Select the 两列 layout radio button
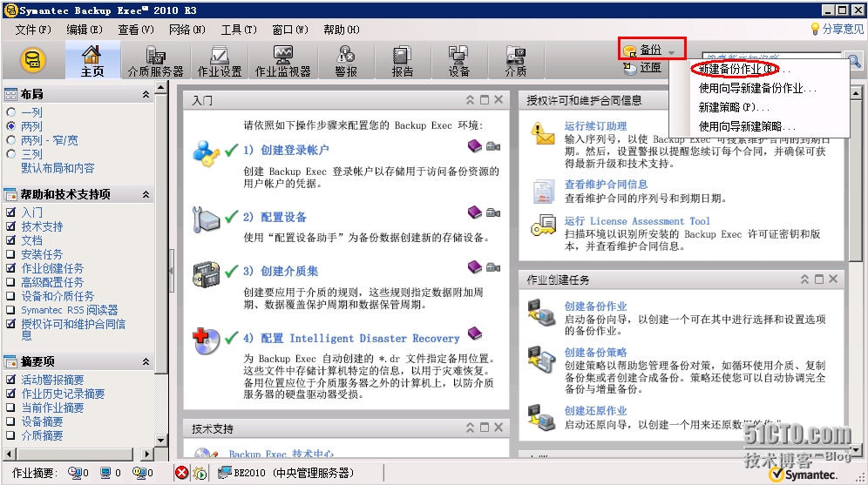This screenshot has height=485, width=868. pyautogui.click(x=10, y=126)
